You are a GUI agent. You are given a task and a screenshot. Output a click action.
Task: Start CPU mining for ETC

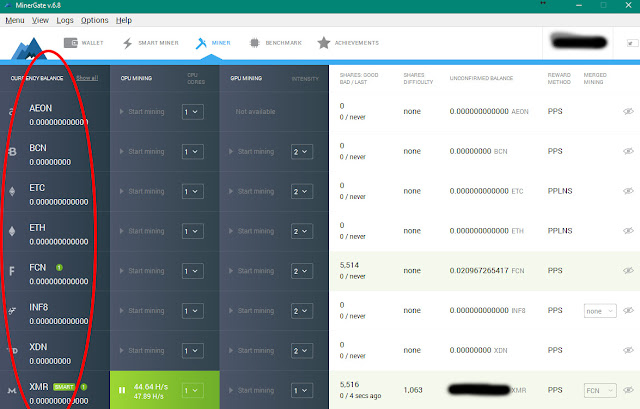tap(142, 191)
